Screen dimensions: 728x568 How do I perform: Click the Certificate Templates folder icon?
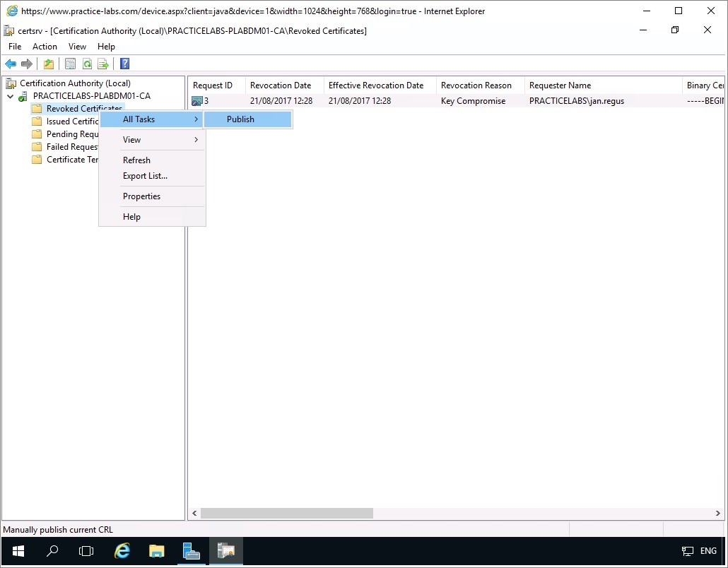point(37,160)
